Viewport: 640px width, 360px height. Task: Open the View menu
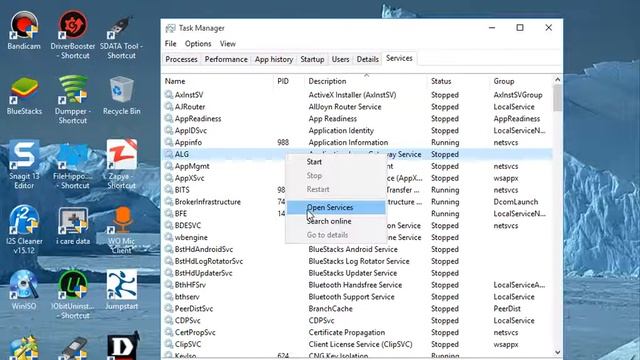pos(228,44)
